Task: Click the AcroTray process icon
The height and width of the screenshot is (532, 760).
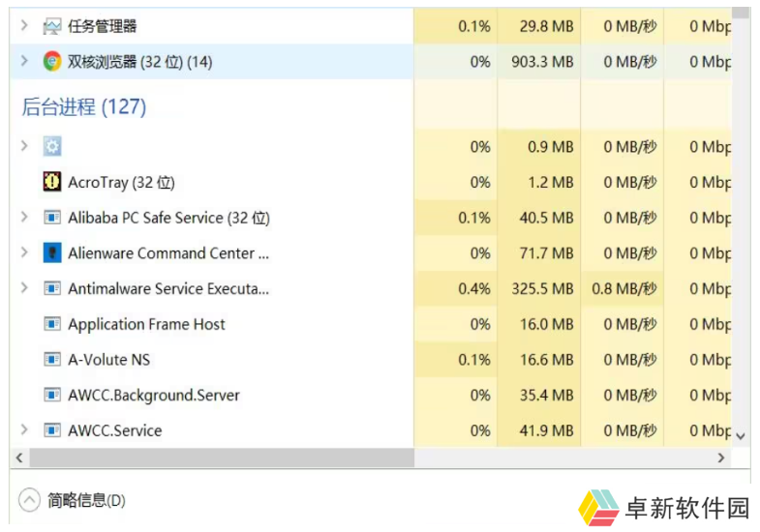Action: tap(52, 182)
